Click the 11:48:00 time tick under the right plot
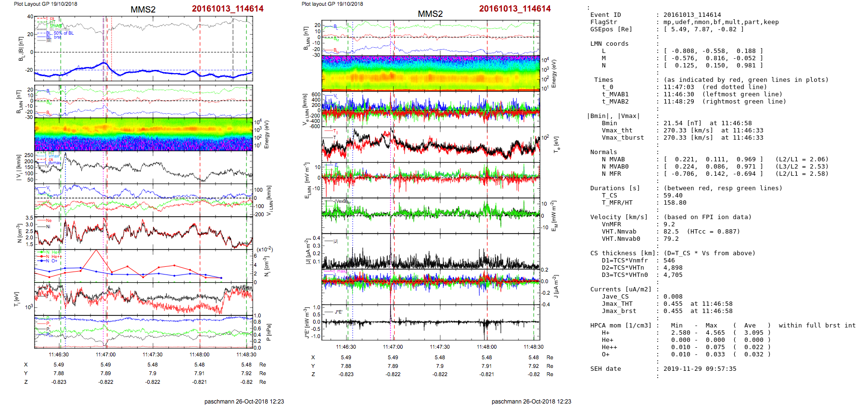The width and height of the screenshot is (868, 405). (486, 347)
